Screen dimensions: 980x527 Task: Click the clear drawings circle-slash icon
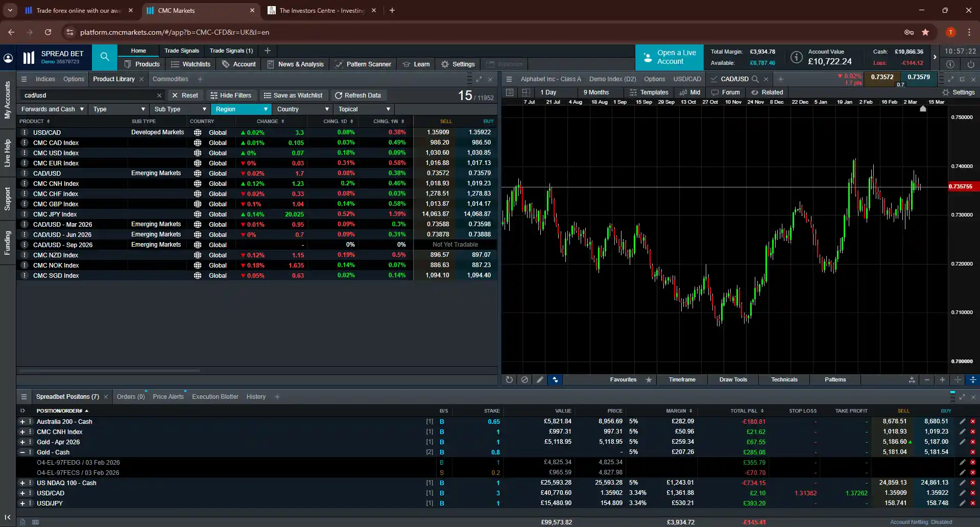click(x=524, y=379)
